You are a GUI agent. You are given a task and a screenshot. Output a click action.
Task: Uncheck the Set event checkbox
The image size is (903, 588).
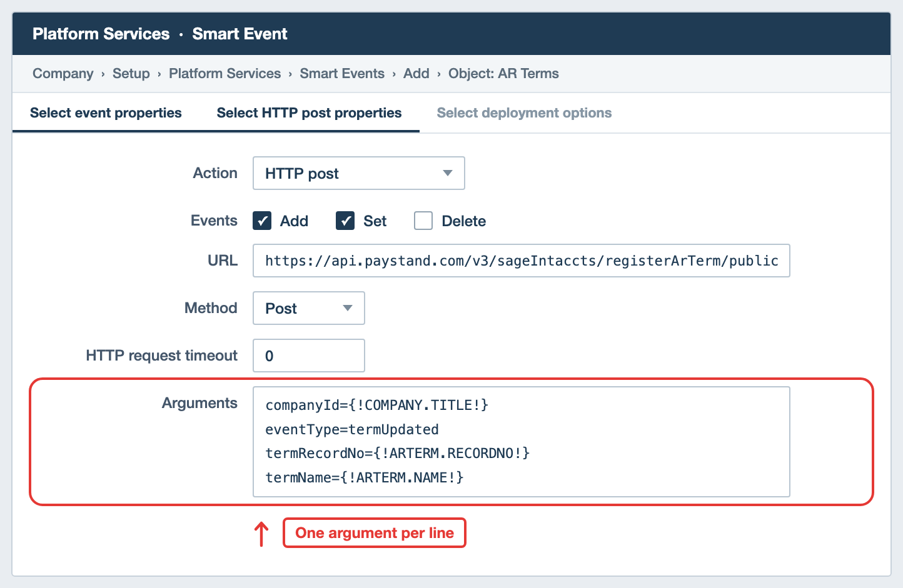coord(345,221)
